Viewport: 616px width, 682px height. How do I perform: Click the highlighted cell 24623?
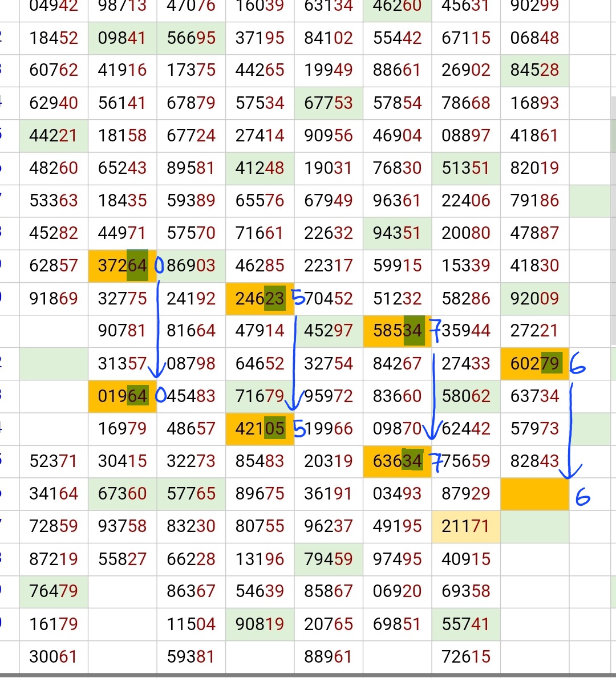pos(260,298)
